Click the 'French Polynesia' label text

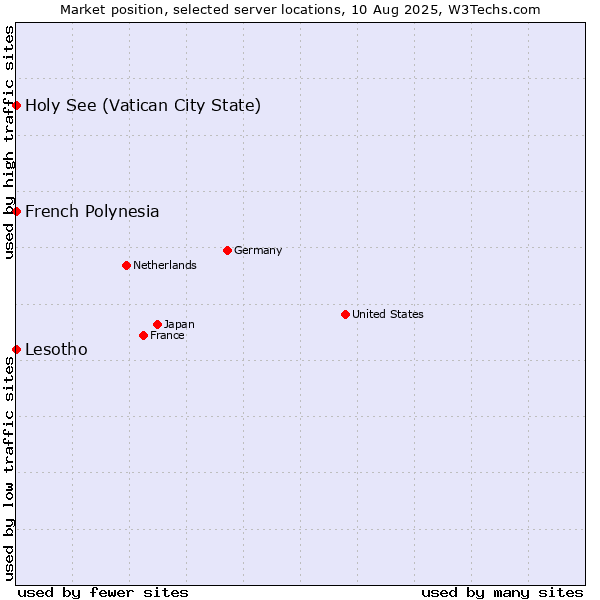[92, 212]
